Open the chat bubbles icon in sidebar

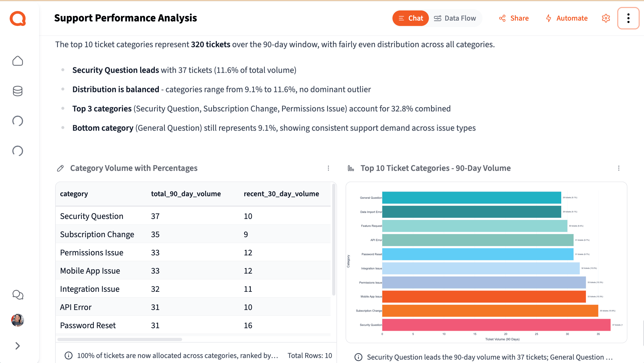point(18,295)
